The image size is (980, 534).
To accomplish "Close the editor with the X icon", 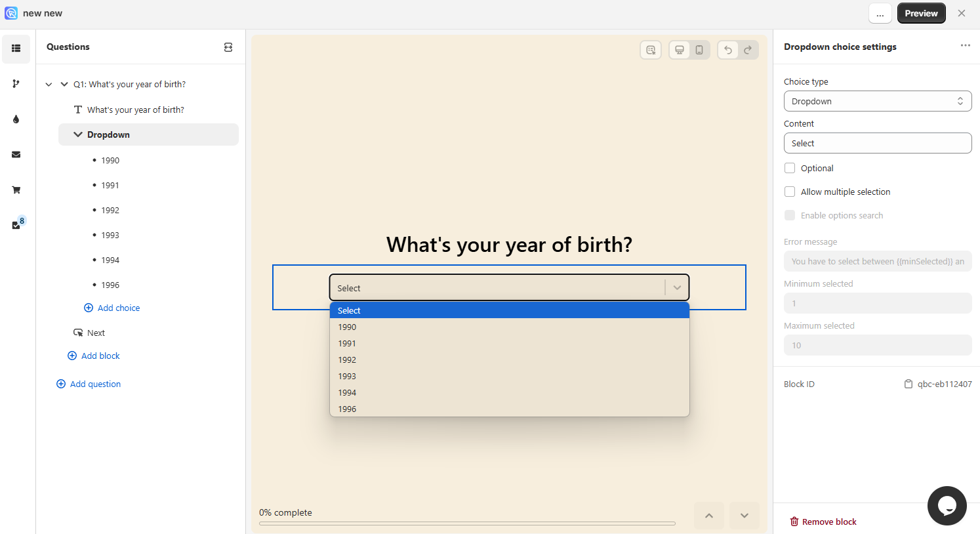I will point(962,13).
